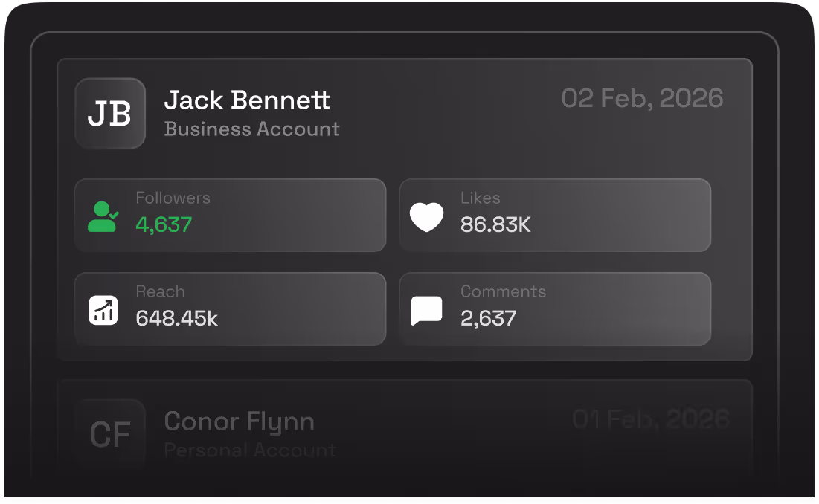
Task: Expand the Conor Flynn account card
Action: (x=407, y=431)
